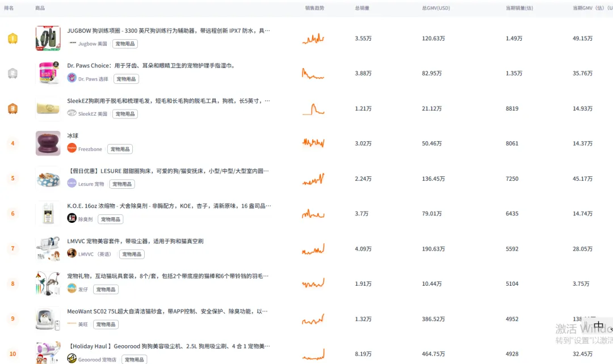Open the Geoorood grooming vacuum thumbnail
This screenshot has height=364, width=613.
point(48,353)
